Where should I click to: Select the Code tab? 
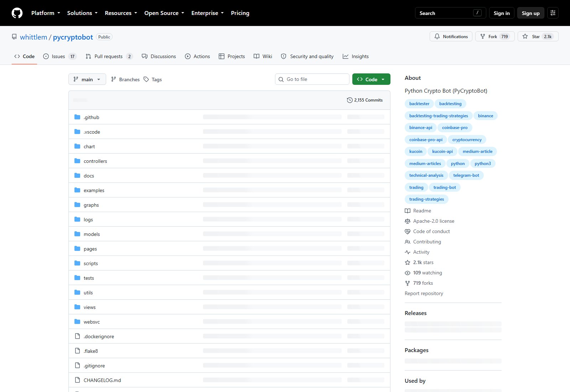[x=24, y=56]
